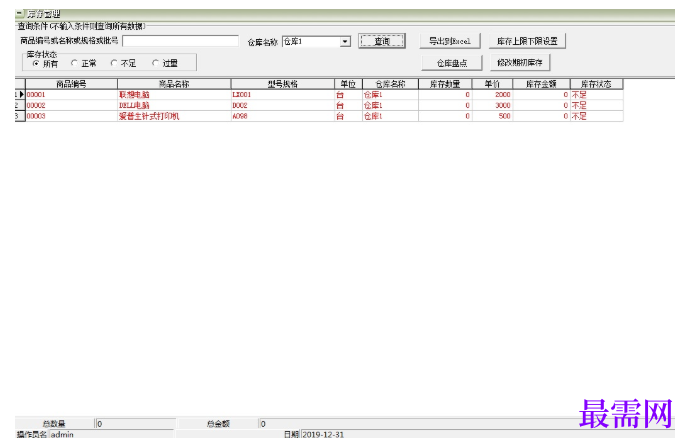
Task: Click model cell D002
Action: click(x=282, y=105)
